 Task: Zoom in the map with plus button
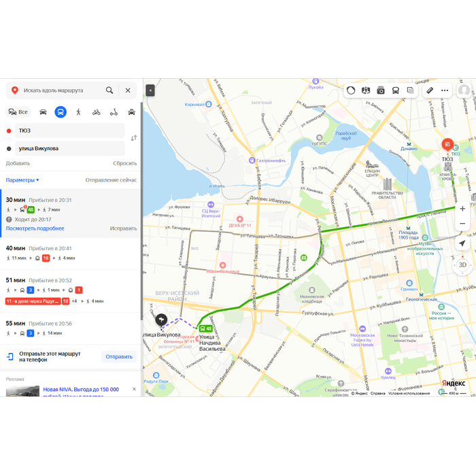tap(462, 209)
